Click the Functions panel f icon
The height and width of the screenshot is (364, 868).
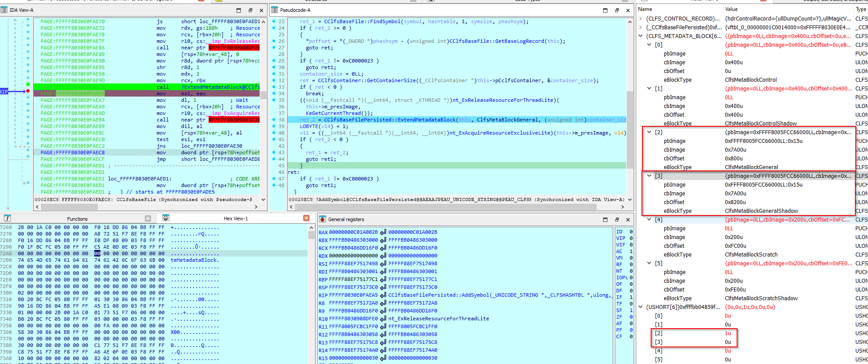click(7, 218)
